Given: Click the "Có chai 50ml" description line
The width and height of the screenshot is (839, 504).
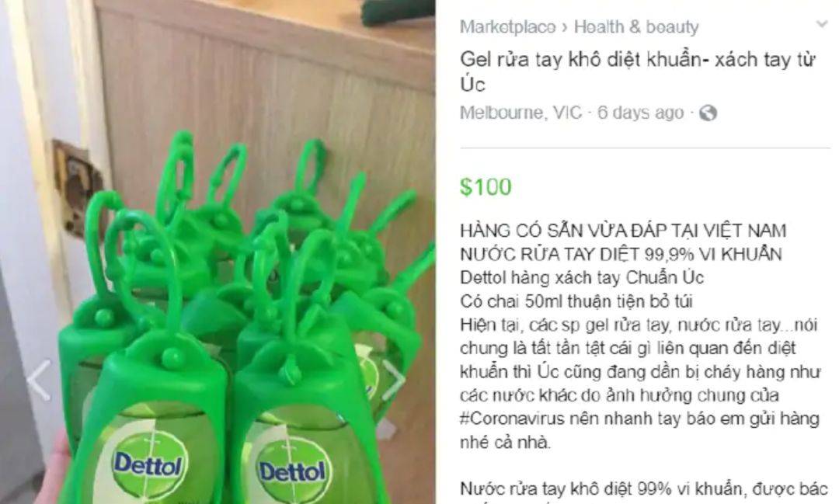Looking at the screenshot, I should pyautogui.click(x=576, y=301).
